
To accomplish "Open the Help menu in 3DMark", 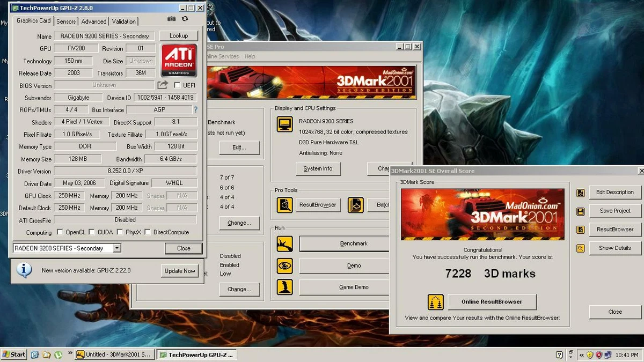I will [x=250, y=56].
